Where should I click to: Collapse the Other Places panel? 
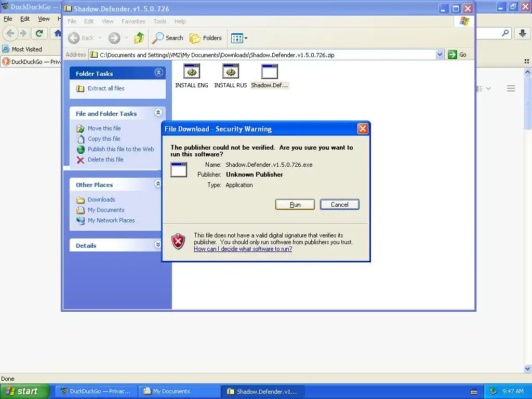[158, 184]
